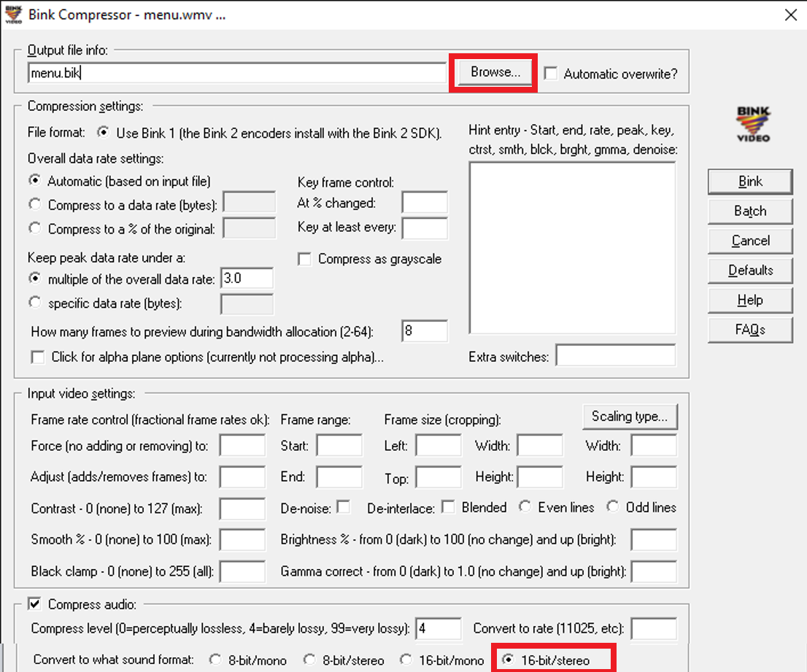Click the cropping Height field
This screenshot has width=807, height=672.
(540, 477)
